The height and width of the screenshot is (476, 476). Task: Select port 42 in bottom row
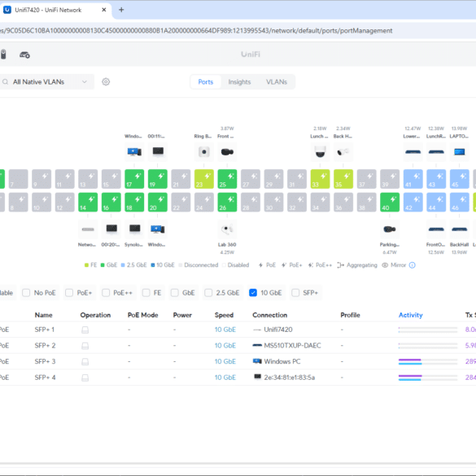click(x=413, y=202)
